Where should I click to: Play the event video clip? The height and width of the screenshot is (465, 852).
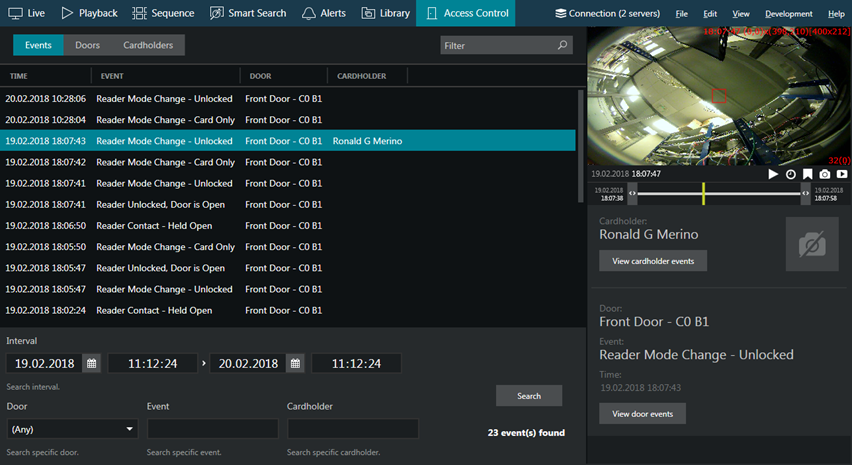click(773, 174)
